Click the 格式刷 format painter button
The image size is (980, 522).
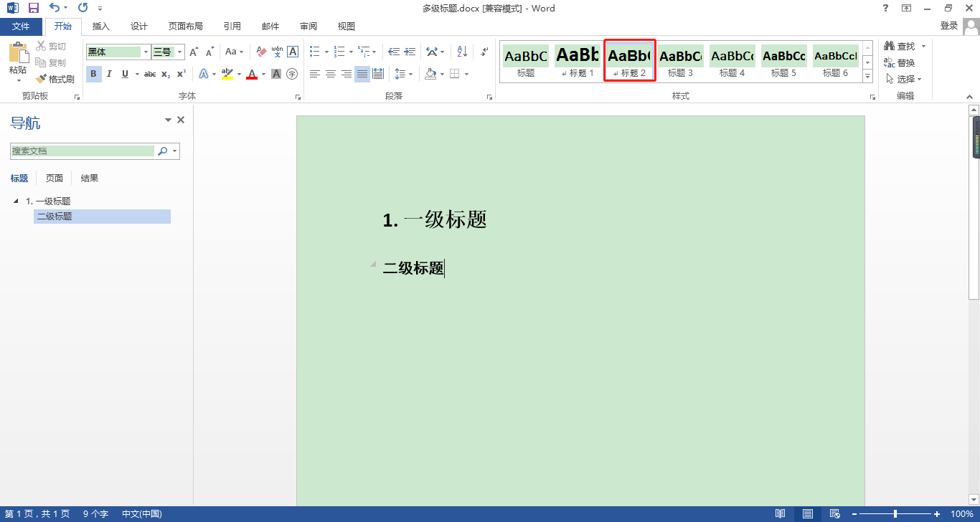click(55, 79)
